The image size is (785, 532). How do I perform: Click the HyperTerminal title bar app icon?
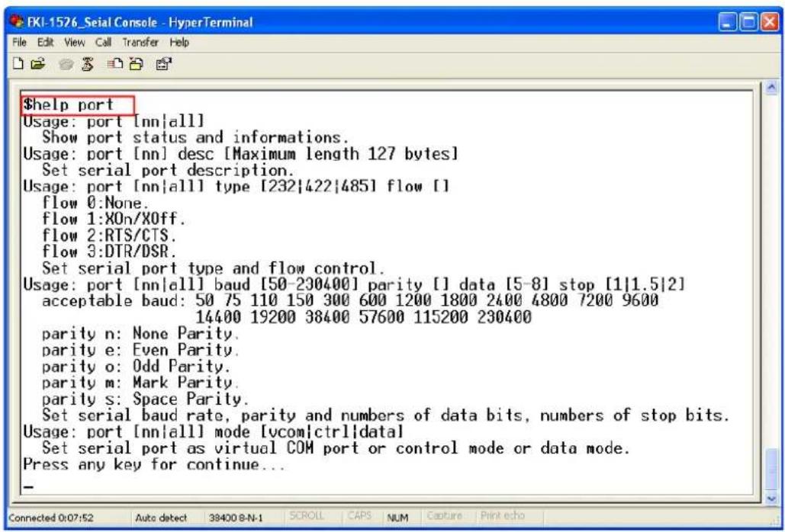click(17, 22)
